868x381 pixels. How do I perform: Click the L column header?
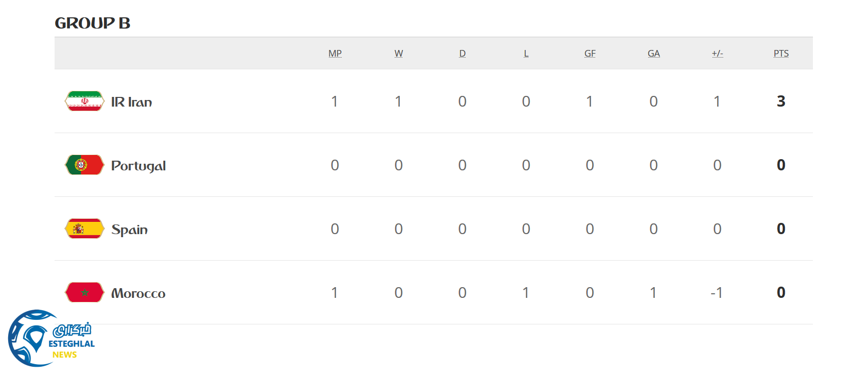pyautogui.click(x=526, y=54)
